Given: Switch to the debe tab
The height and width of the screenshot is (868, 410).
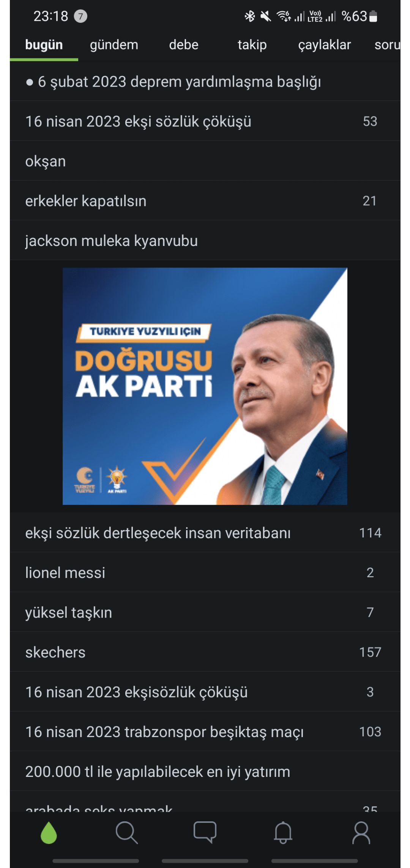Looking at the screenshot, I should click(184, 45).
